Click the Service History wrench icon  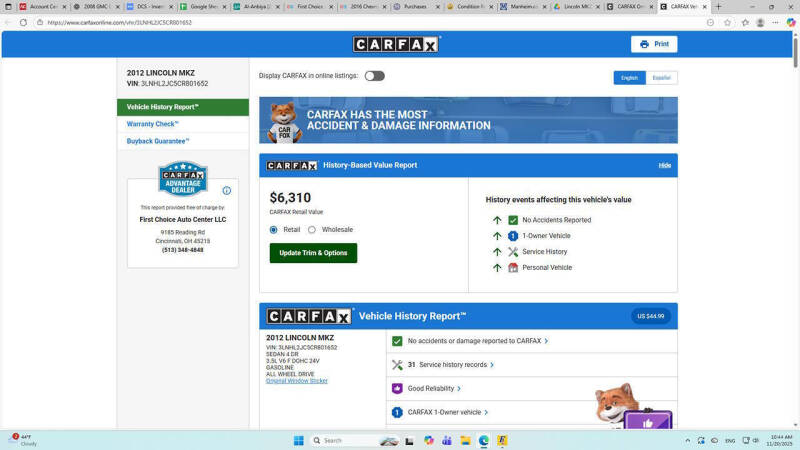513,252
